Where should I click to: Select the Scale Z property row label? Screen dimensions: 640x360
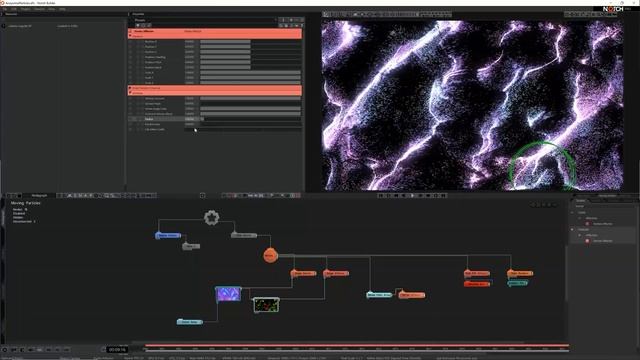tap(149, 83)
